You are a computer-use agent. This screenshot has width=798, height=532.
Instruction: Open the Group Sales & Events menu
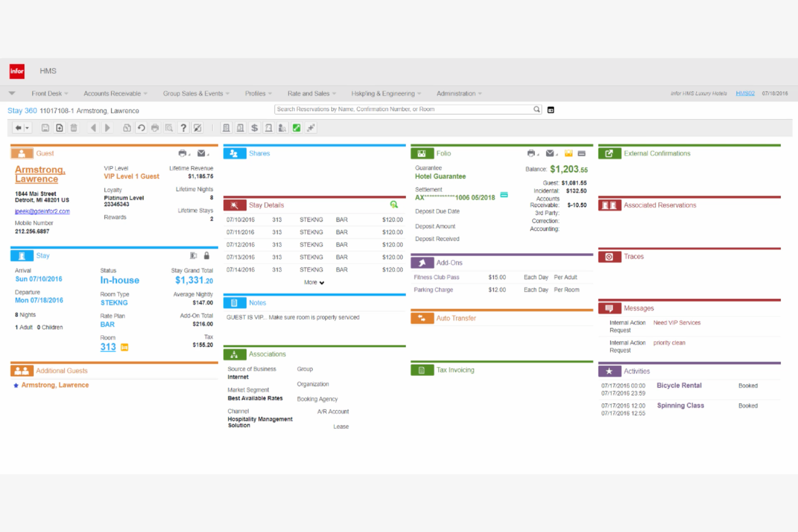[x=193, y=93]
